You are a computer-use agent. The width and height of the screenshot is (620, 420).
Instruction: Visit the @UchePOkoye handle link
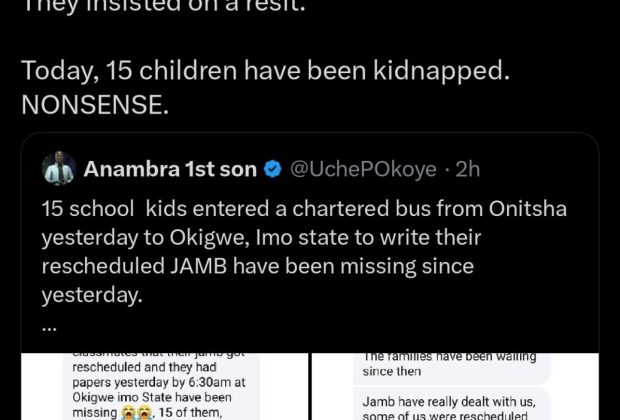click(363, 170)
